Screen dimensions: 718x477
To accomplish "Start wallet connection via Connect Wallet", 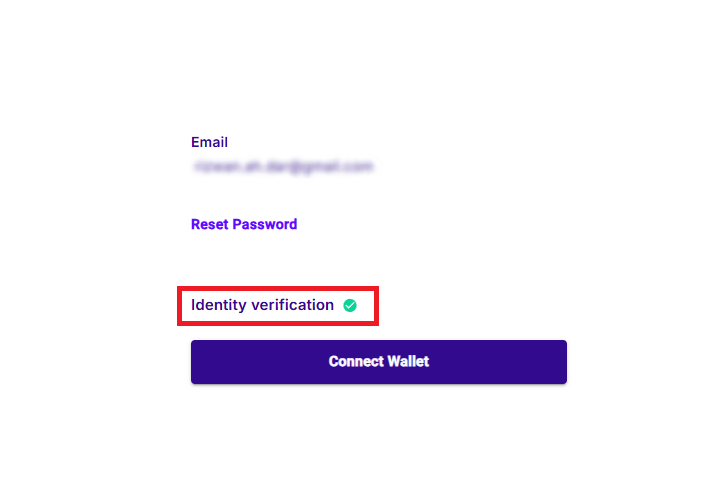I will pos(378,361).
